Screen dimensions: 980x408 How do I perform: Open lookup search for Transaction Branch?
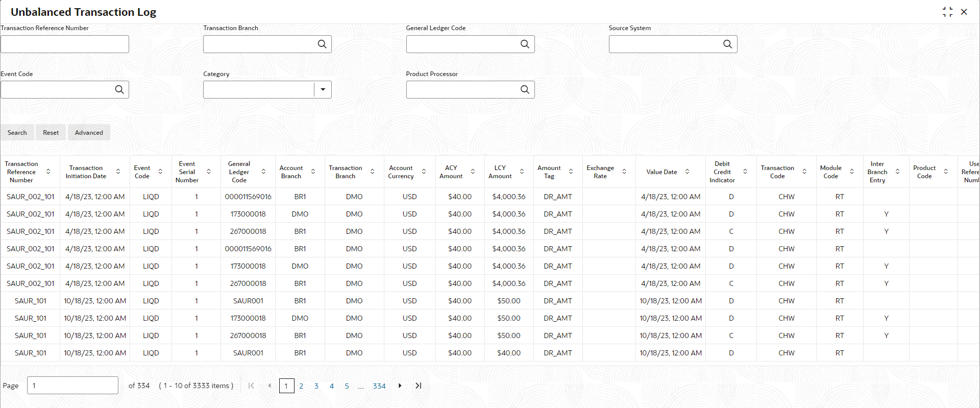[x=322, y=44]
